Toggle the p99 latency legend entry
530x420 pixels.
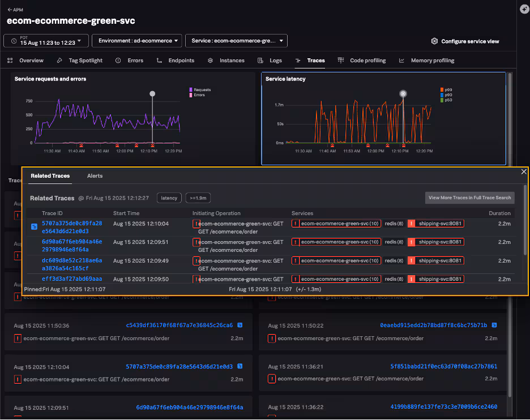pos(447,89)
